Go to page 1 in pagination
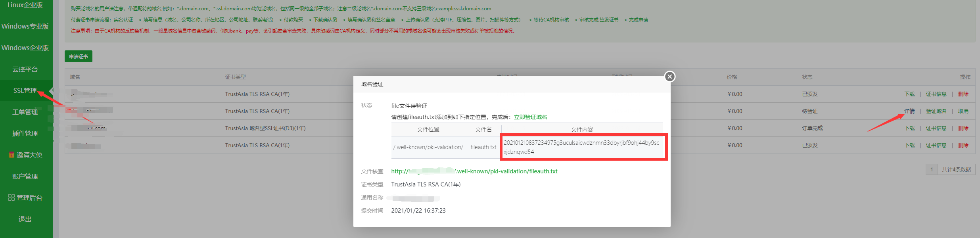Screen dimensions: 980x238 (932, 169)
